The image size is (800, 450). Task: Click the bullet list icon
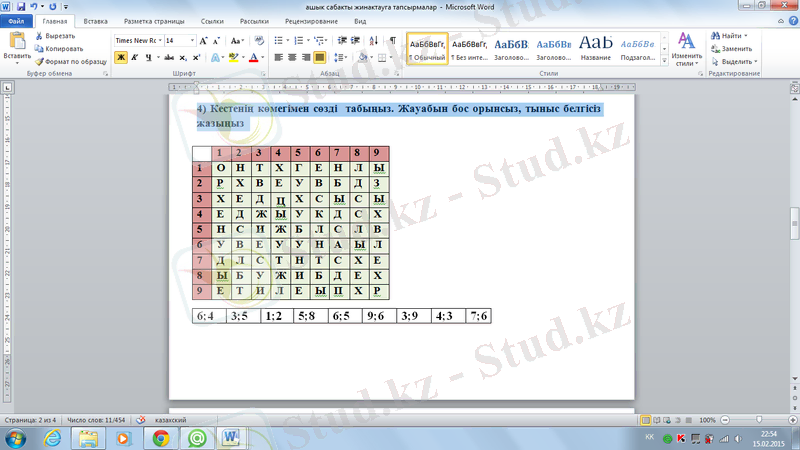pyautogui.click(x=280, y=40)
